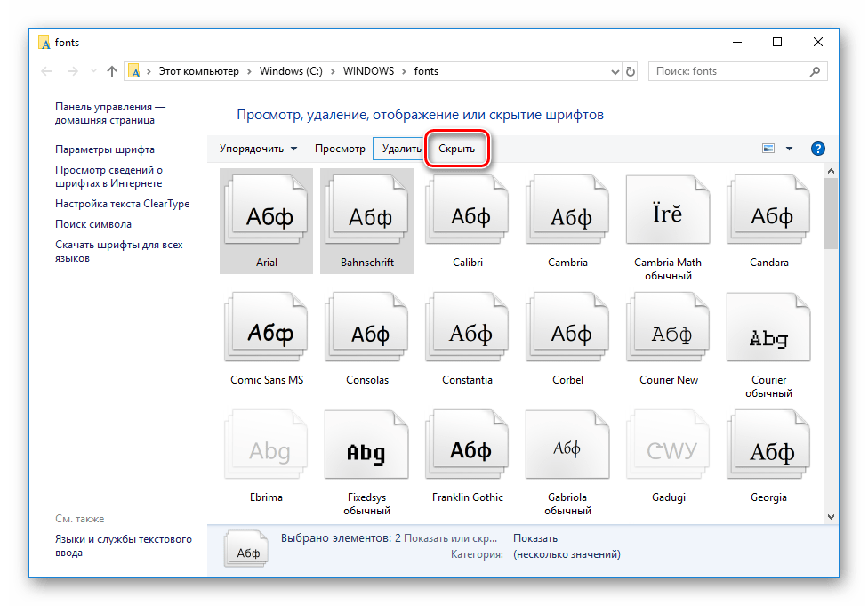
Task: Click the scrollbar down arrow
Action: 831,516
